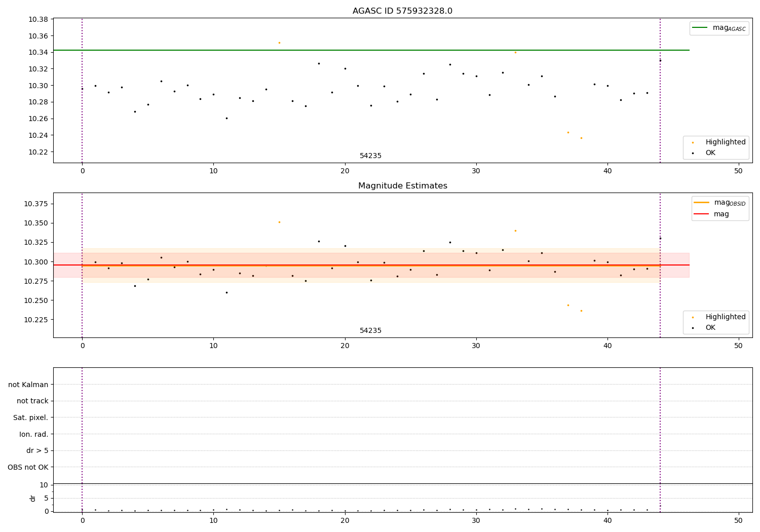This screenshot has width=760, height=532.
Task: Click the 10.38 y-axis tick label
Action: pyautogui.click(x=38, y=19)
